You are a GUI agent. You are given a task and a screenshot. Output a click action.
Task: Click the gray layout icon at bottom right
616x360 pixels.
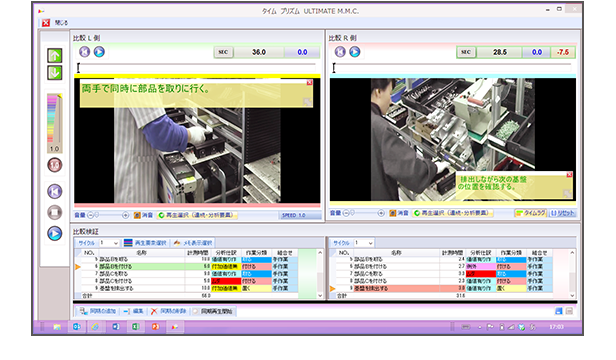pyautogui.click(x=569, y=311)
